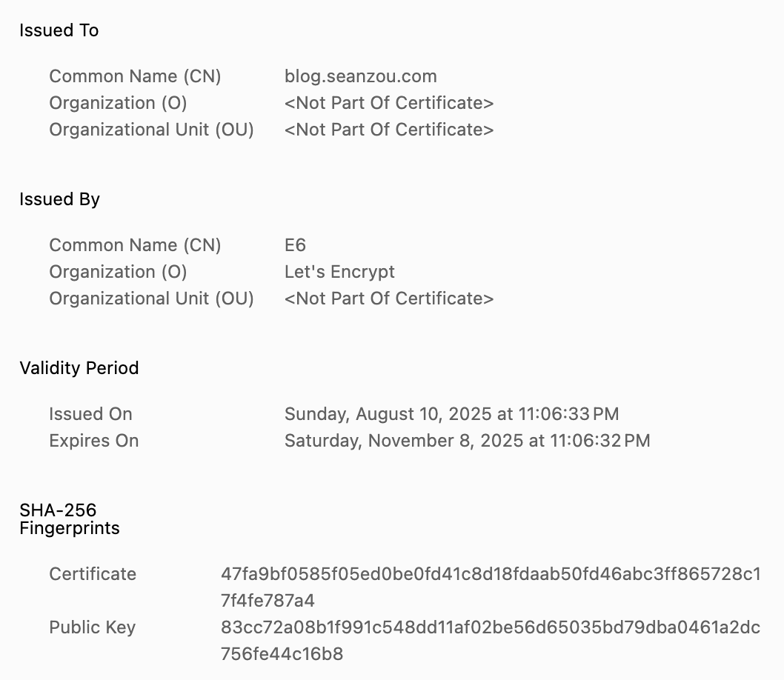Click the Validity Period heading
The image size is (784, 680).
(79, 368)
